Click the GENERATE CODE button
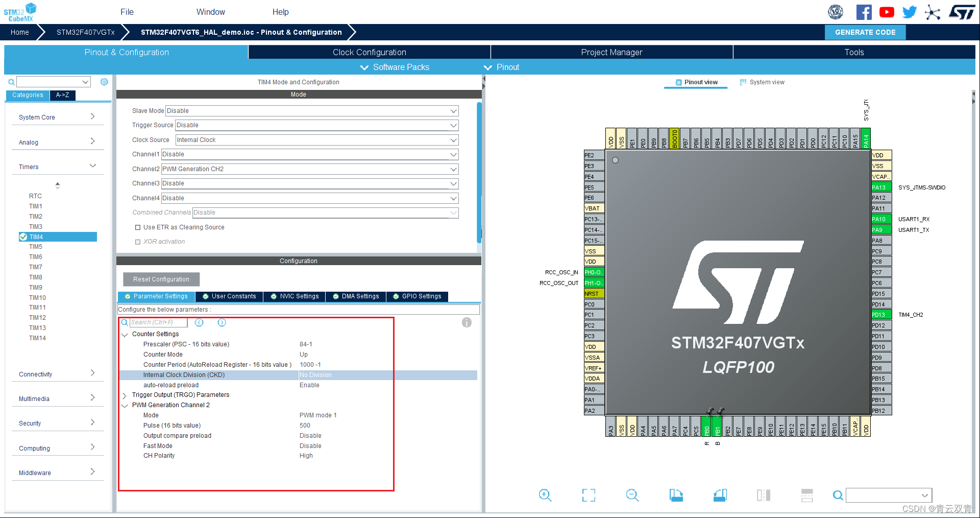This screenshot has width=980, height=518. (865, 32)
